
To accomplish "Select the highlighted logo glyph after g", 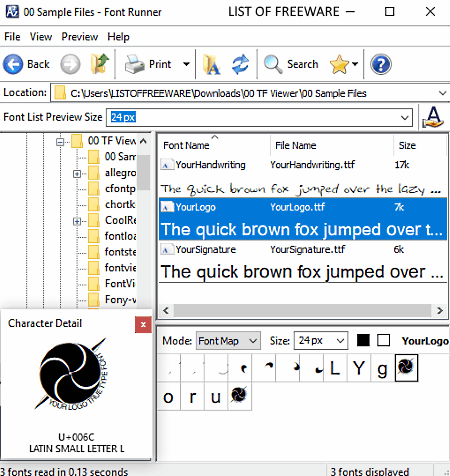I will point(406,368).
